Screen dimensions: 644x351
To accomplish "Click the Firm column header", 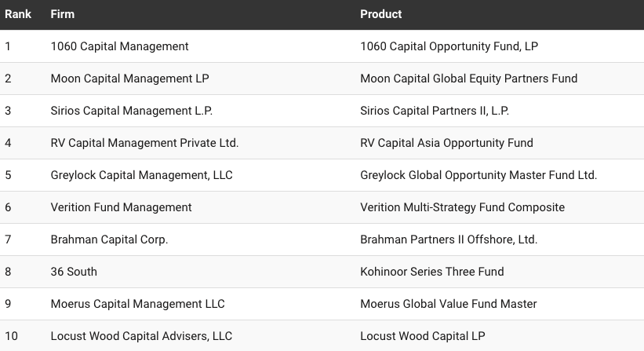I will click(63, 14).
